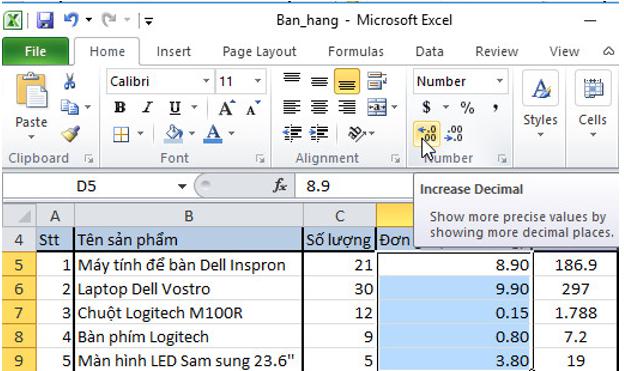The width and height of the screenshot is (624, 371).
Task: Click the Name Box showing D5
Action: tap(87, 186)
